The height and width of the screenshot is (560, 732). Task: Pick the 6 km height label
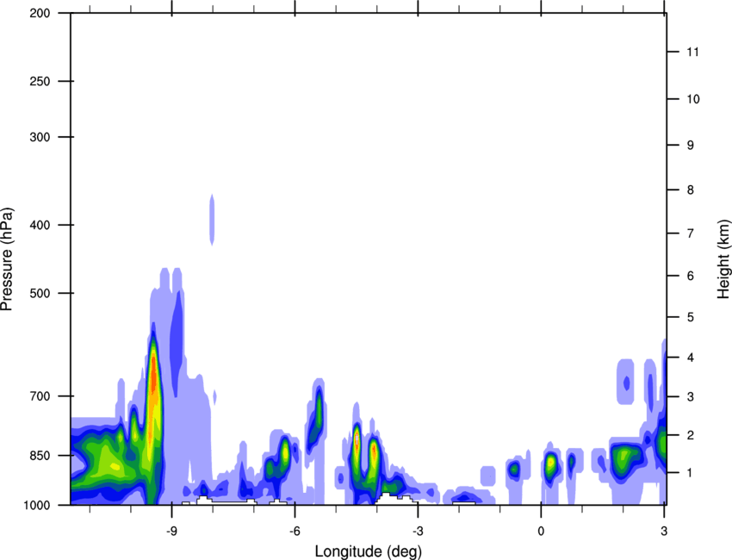pyautogui.click(x=691, y=276)
